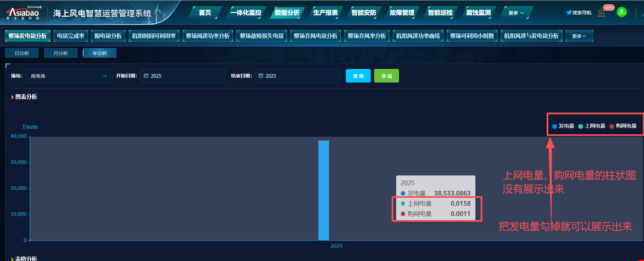Open the 故障管理 navigation menu
The image size is (644, 261).
(402, 13)
